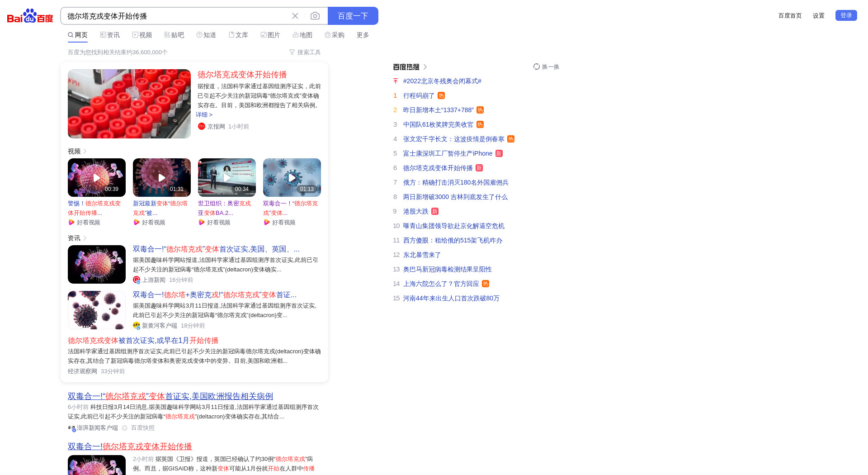
Task: Switch to the 视频 tab
Action: [x=142, y=35]
